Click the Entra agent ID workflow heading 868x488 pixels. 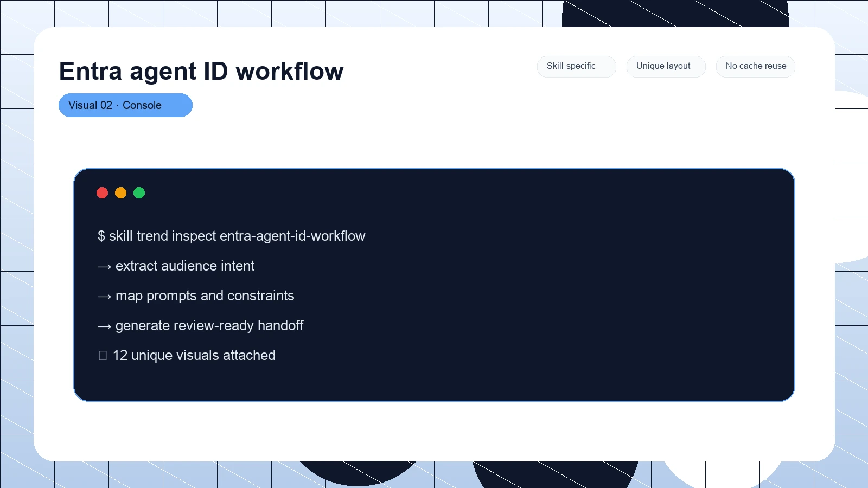201,71
